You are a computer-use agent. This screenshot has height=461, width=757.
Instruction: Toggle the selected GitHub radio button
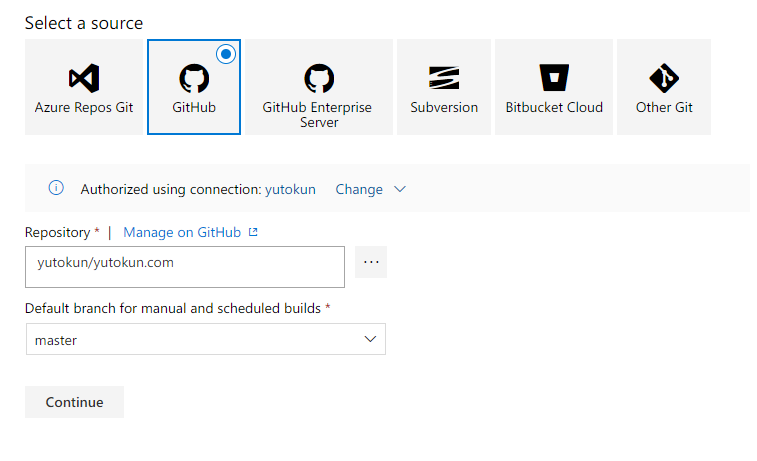click(225, 55)
